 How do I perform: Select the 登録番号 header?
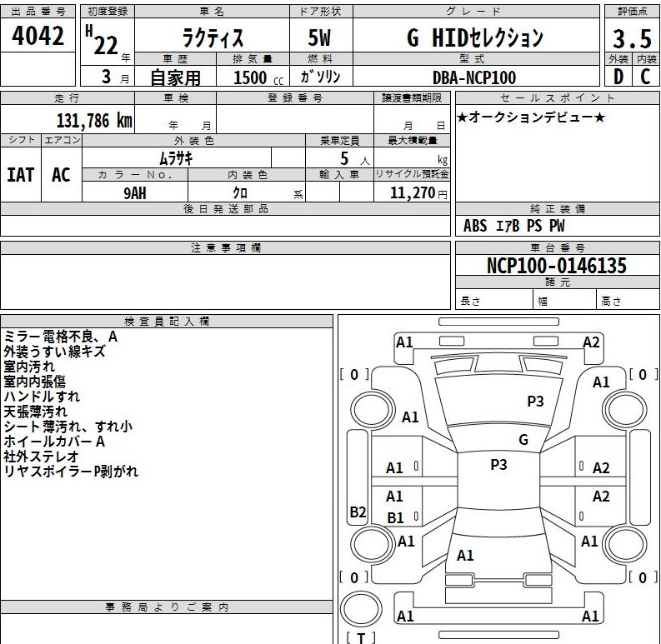coord(295,98)
